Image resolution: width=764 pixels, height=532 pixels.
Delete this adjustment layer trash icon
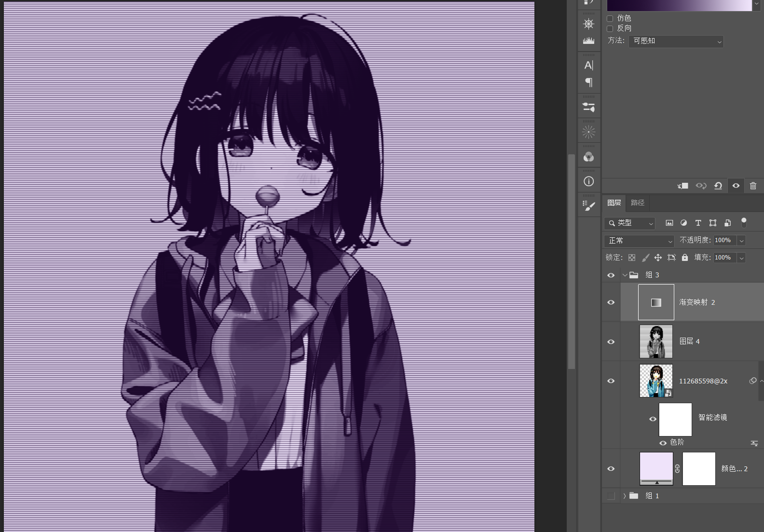point(753,186)
